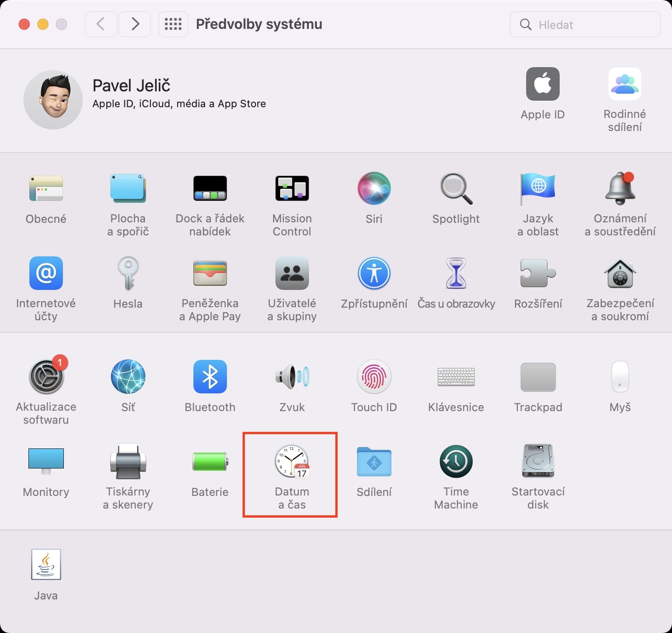Open Sdílení sharing settings

374,461
